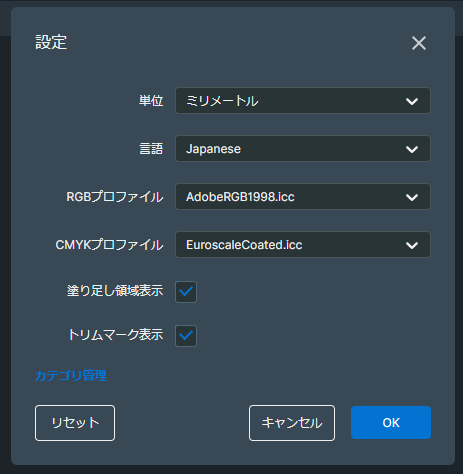Click the リセット button
This screenshot has width=463, height=474.
pos(75,423)
